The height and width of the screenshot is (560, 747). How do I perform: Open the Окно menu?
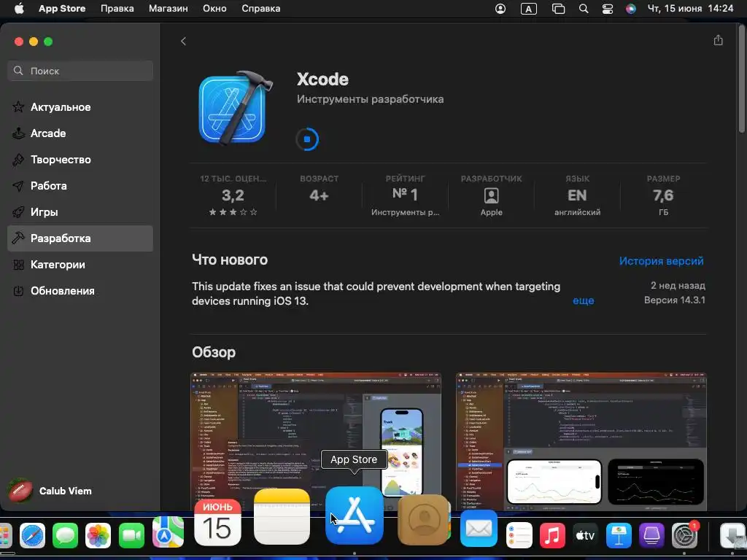click(214, 9)
